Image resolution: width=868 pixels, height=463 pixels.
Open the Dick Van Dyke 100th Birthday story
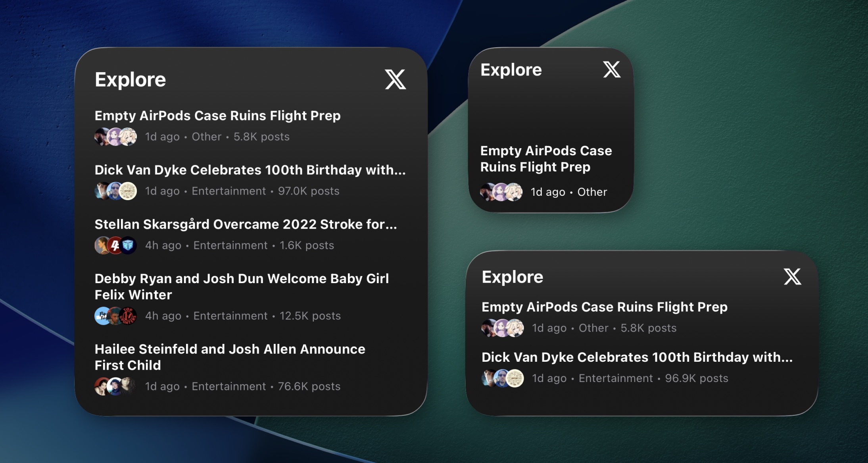click(250, 170)
